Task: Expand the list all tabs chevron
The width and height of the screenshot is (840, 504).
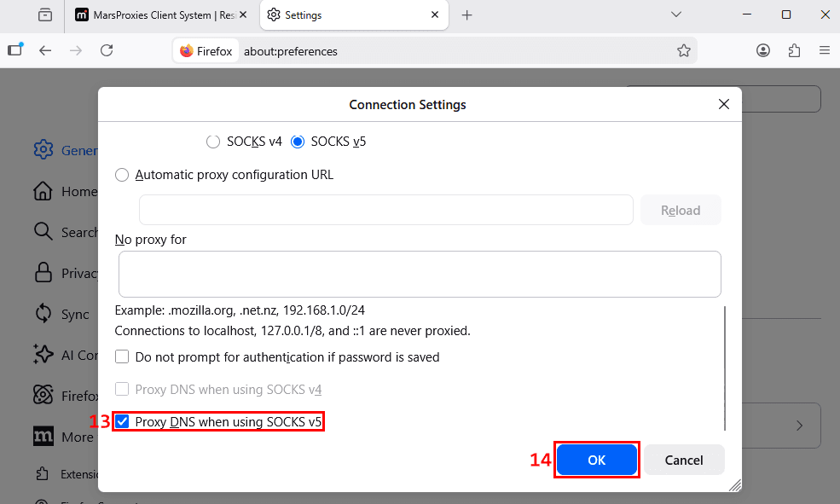Action: [676, 15]
